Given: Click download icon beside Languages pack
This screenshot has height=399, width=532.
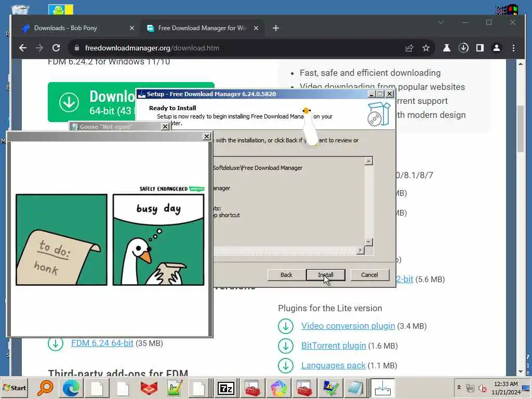Looking at the screenshot, I should coord(286,365).
